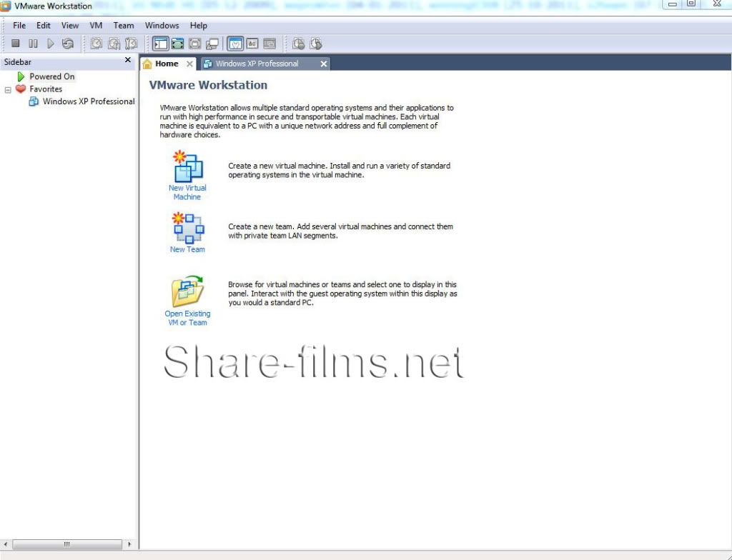Click sidebar scrollbar left arrow
Image resolution: width=732 pixels, height=560 pixels.
click(5, 544)
